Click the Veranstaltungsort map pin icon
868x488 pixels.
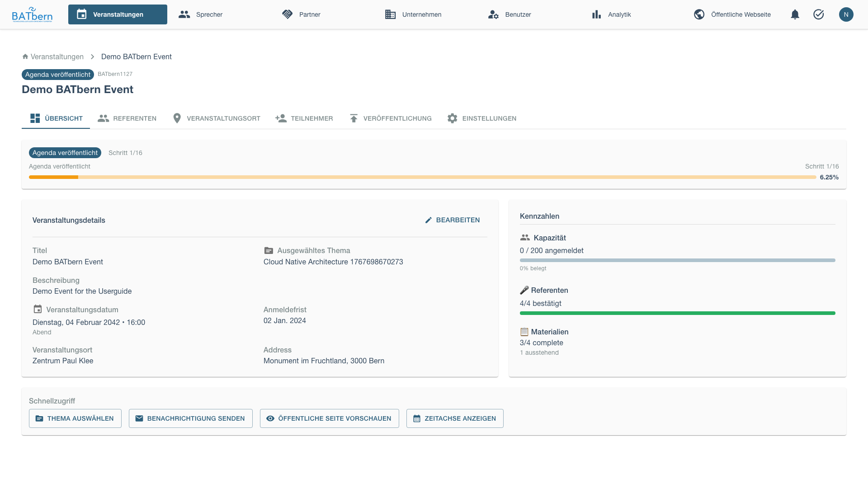pos(177,118)
